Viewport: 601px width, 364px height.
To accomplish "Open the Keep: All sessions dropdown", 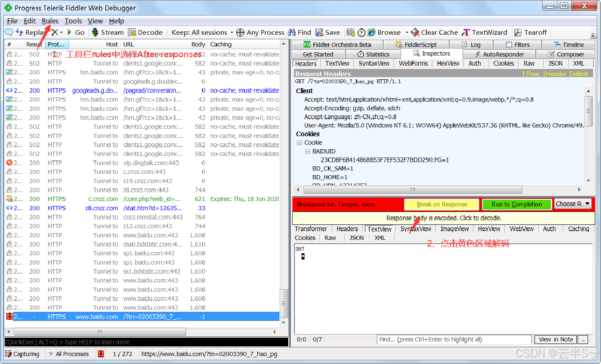I will (202, 32).
